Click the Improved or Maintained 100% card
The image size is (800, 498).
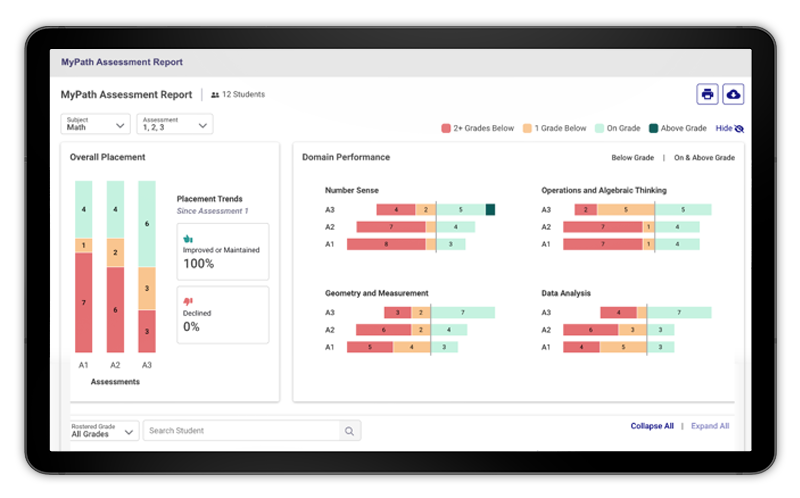coord(223,252)
